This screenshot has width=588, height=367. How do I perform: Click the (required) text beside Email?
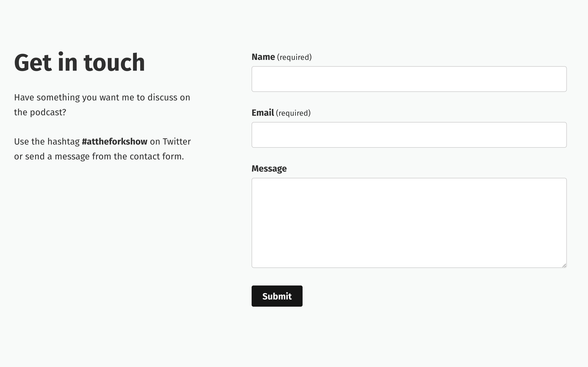tap(293, 112)
